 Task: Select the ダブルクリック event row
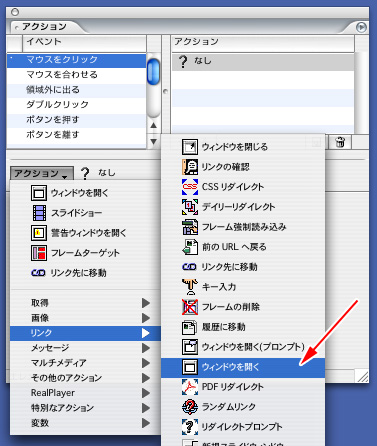(76, 104)
